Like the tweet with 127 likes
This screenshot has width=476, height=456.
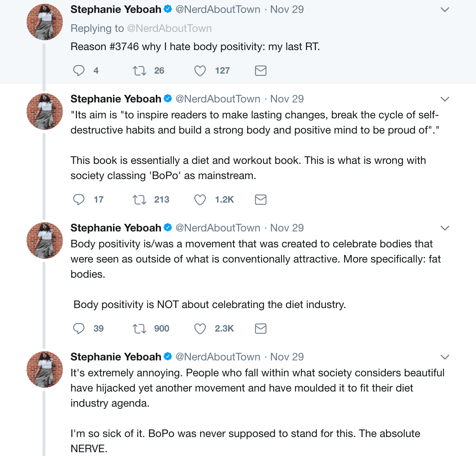pos(200,71)
